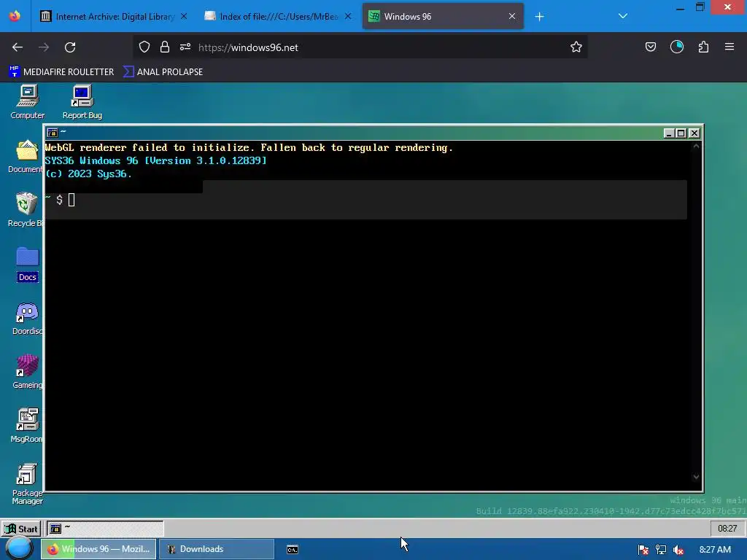Click the windows96.net address bar
This screenshot has height=560, width=747.
(360, 47)
